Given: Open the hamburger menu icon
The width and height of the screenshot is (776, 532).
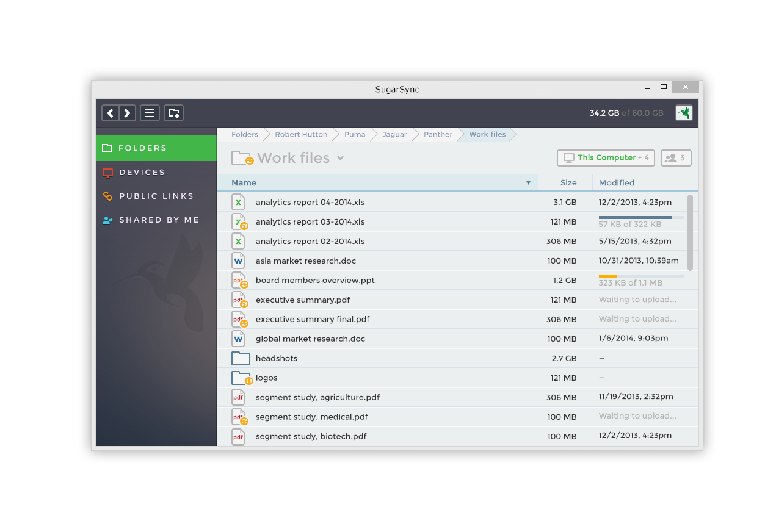Looking at the screenshot, I should [x=150, y=113].
